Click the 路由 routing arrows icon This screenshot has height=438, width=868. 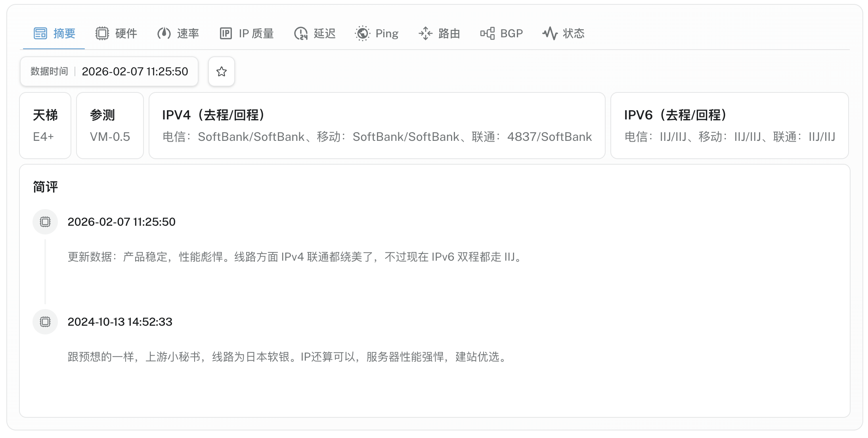point(425,33)
